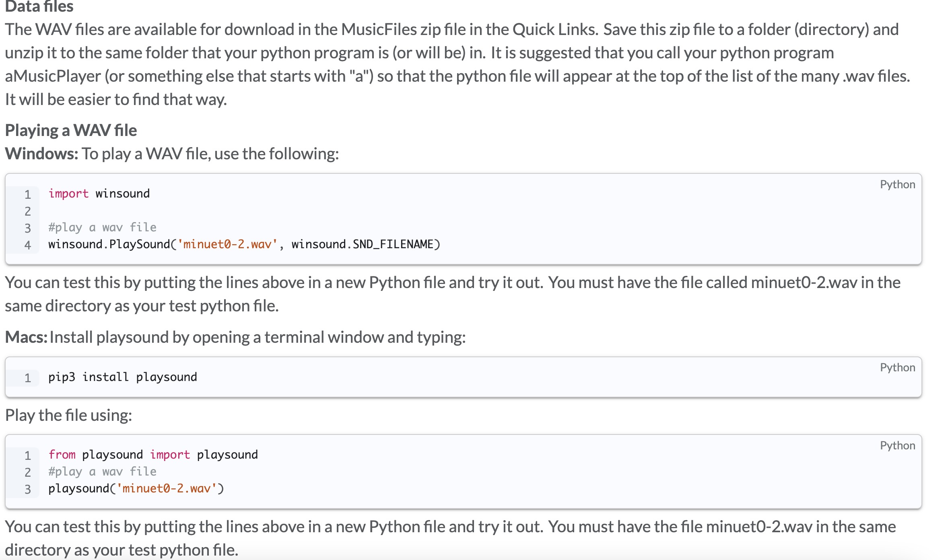952x560 pixels.
Task: Click the bold 'Macs:' label
Action: (26, 337)
